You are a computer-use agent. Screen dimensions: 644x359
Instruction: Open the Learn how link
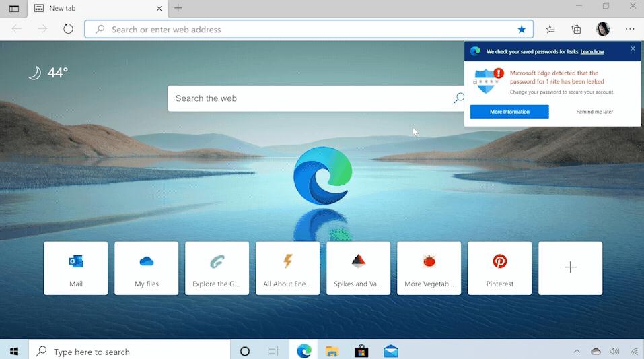click(592, 51)
